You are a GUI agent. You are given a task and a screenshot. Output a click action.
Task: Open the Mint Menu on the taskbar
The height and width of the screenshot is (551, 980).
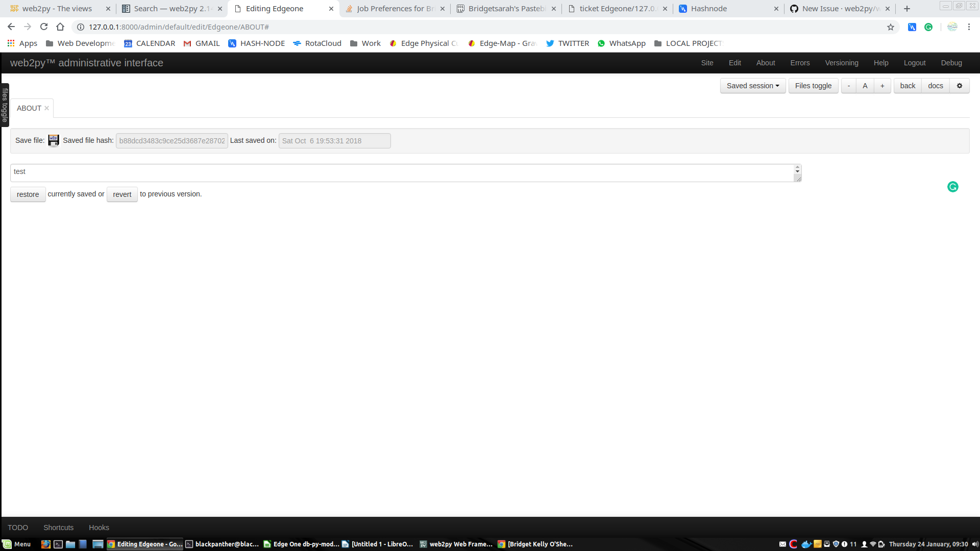tap(17, 544)
